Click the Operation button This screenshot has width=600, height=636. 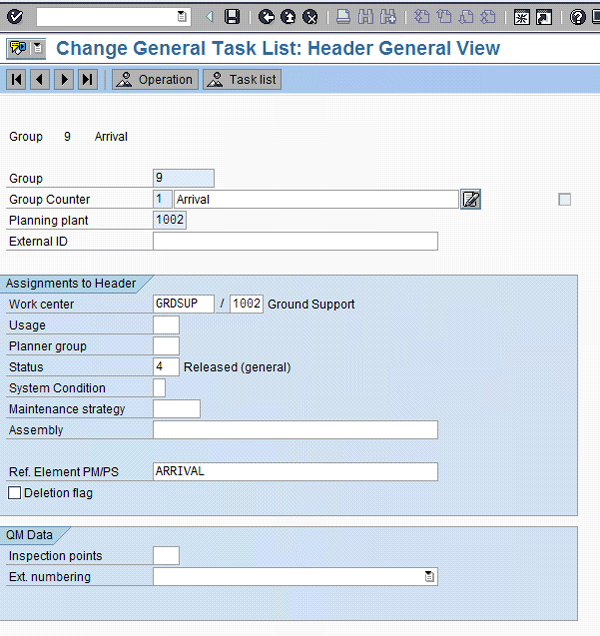pyautogui.click(x=155, y=80)
